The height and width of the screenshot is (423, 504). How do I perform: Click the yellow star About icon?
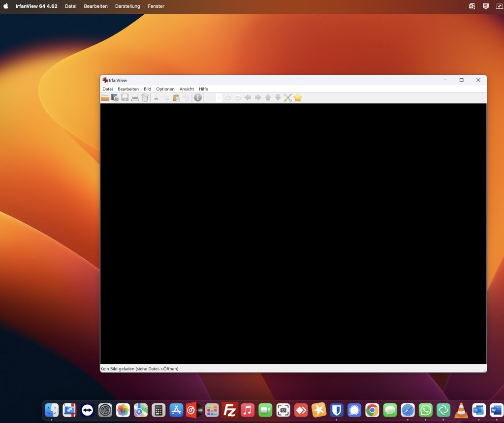298,98
